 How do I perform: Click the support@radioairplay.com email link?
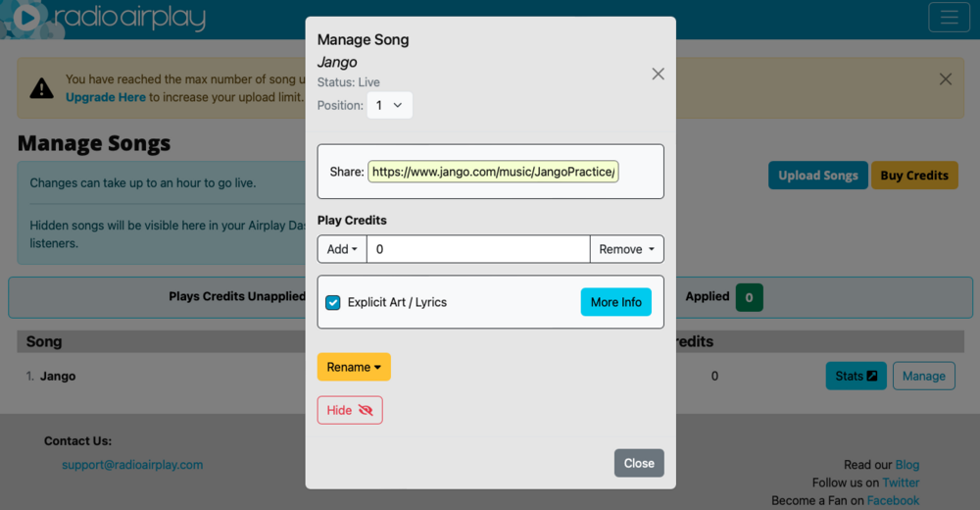(x=132, y=464)
